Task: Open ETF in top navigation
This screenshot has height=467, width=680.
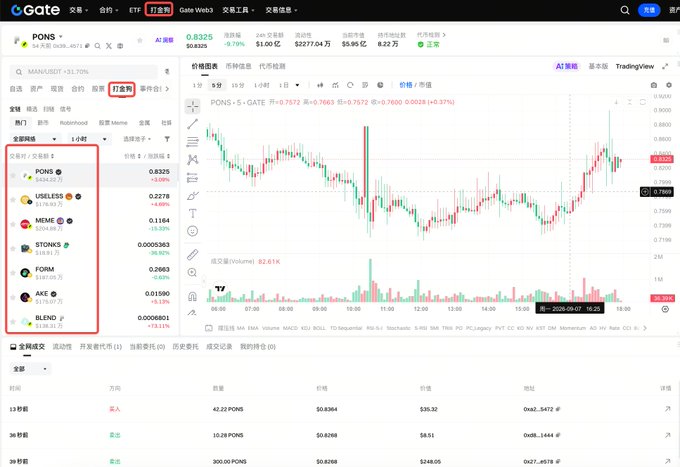Action: [135, 10]
